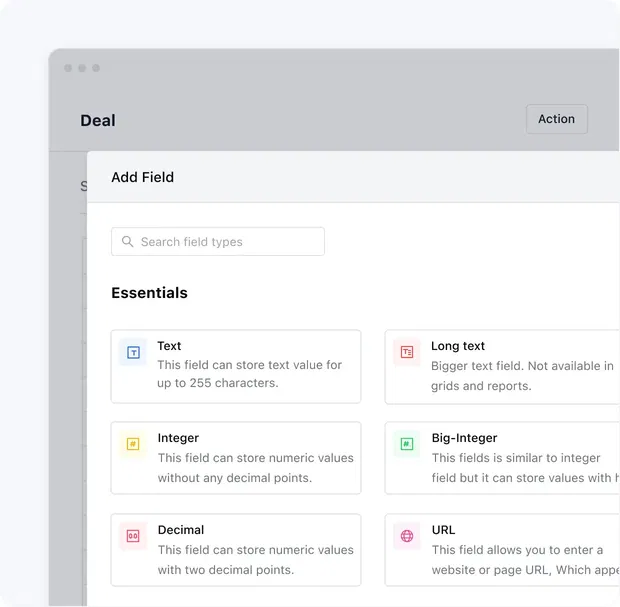Screen dimensions: 620x607
Task: Click the green Big-Integer field icon
Action: click(x=407, y=444)
